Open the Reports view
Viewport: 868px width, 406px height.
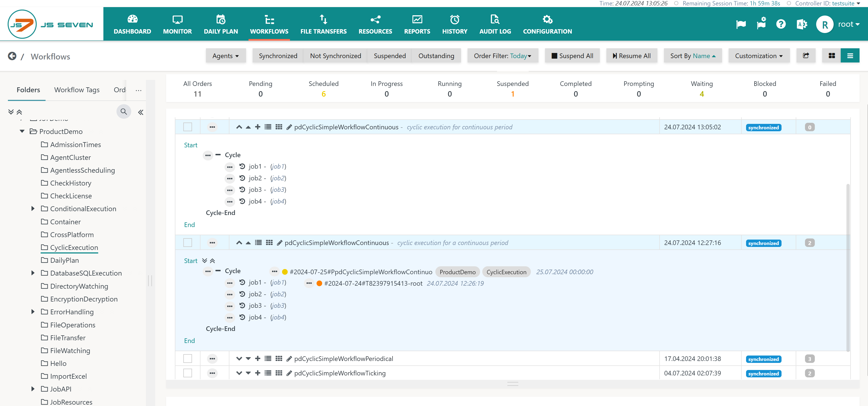417,24
